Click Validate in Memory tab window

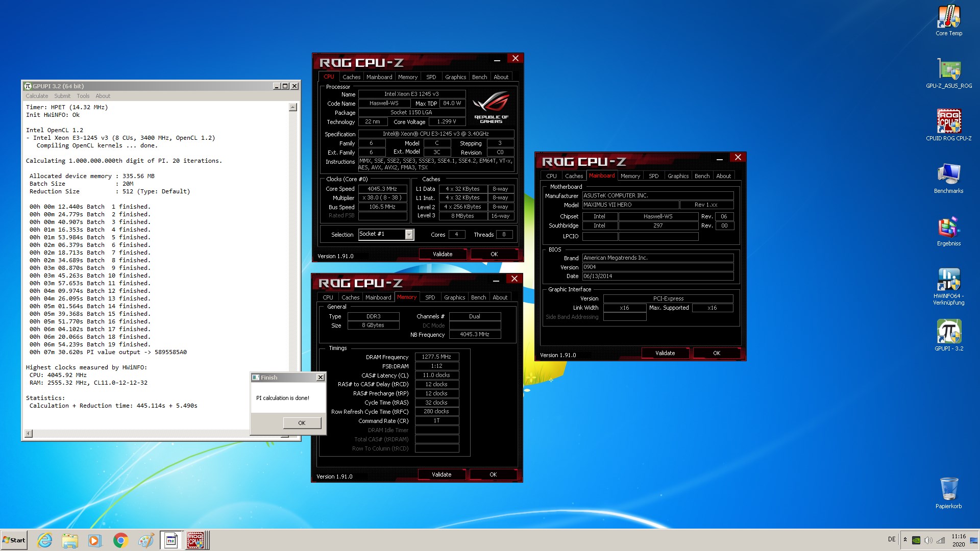442,474
